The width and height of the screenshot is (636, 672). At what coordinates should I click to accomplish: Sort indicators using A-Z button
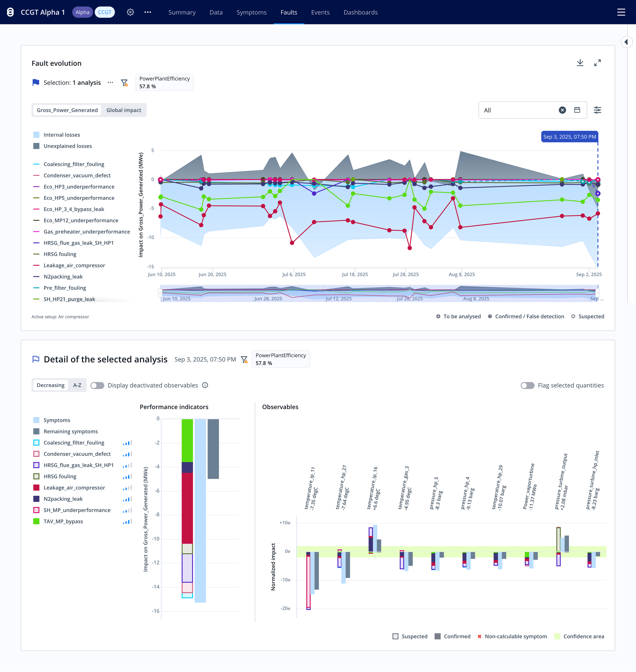click(x=77, y=385)
